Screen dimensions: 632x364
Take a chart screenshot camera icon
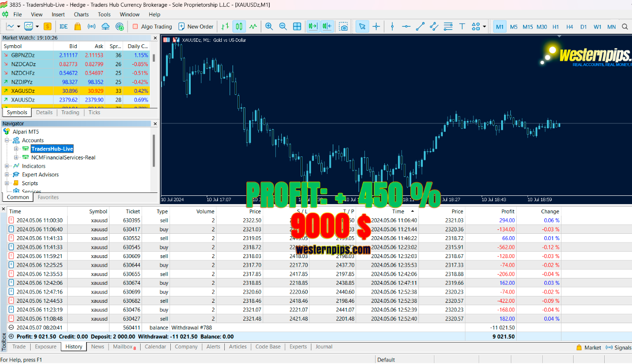(344, 26)
